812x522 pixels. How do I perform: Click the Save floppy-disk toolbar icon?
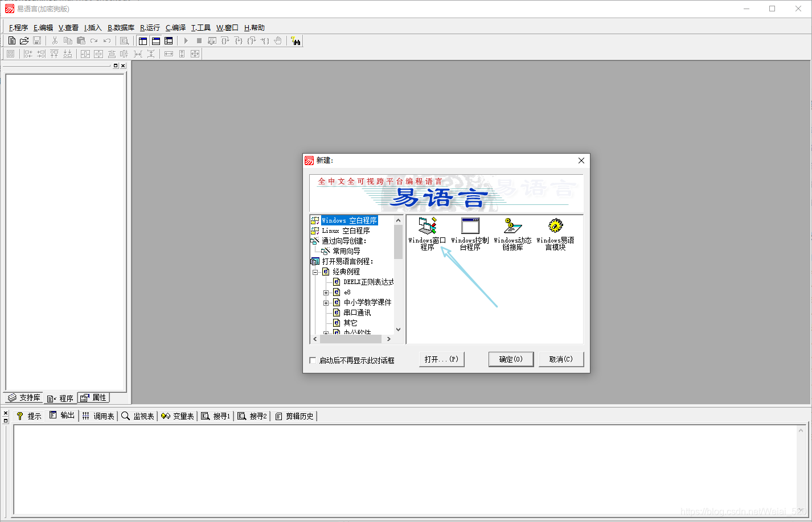(37, 40)
